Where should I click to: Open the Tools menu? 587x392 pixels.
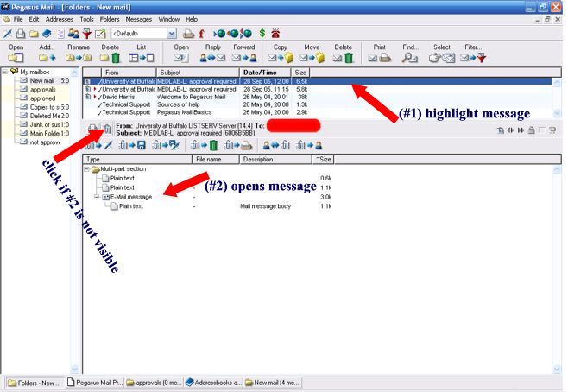pyautogui.click(x=86, y=19)
